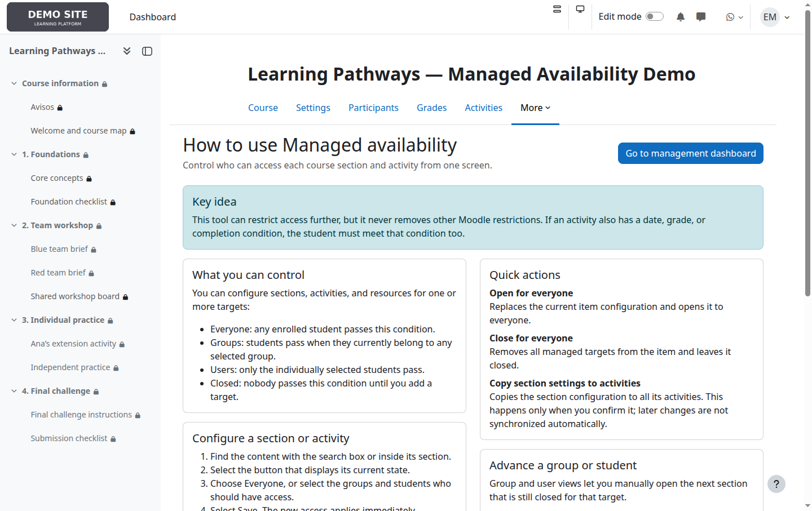The width and height of the screenshot is (812, 511).
Task: Open the messaging speech bubble icon
Action: pos(701,17)
